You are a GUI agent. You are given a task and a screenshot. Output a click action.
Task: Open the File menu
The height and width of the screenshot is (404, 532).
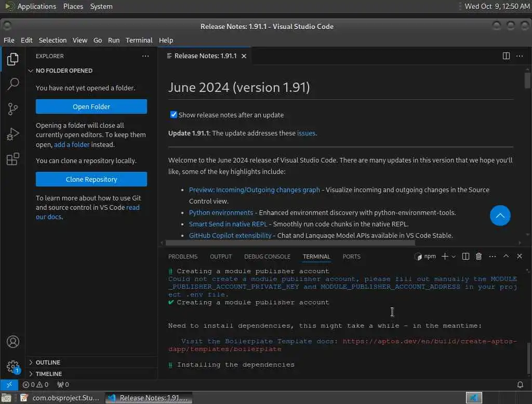pos(9,40)
